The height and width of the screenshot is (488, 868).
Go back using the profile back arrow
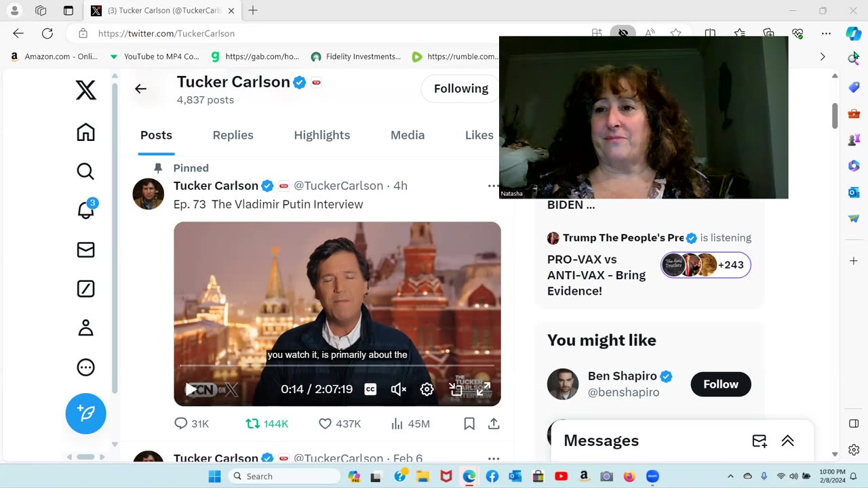pyautogui.click(x=140, y=89)
